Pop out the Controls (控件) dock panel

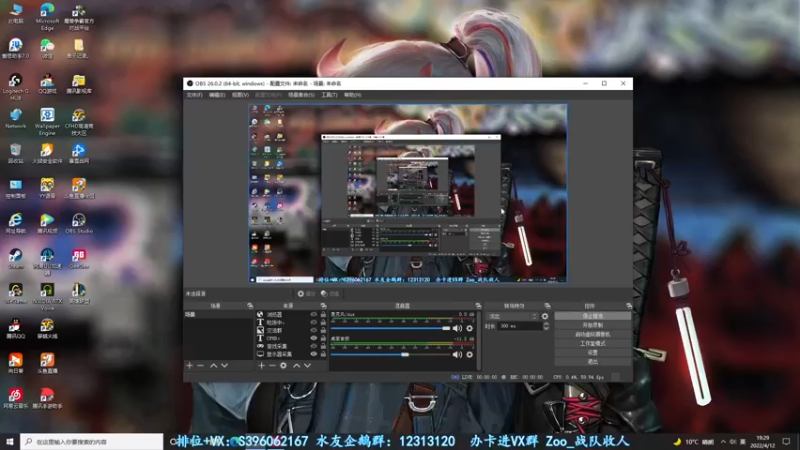629,306
